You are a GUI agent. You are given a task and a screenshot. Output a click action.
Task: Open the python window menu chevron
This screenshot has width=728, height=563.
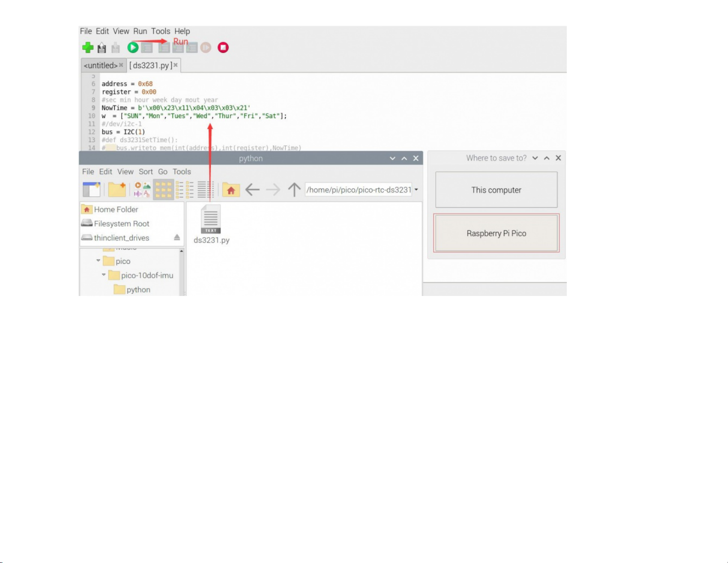[x=392, y=158]
